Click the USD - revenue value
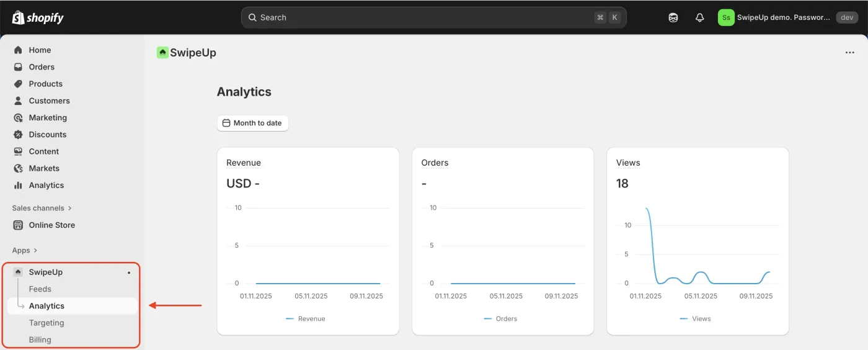 [x=243, y=184]
